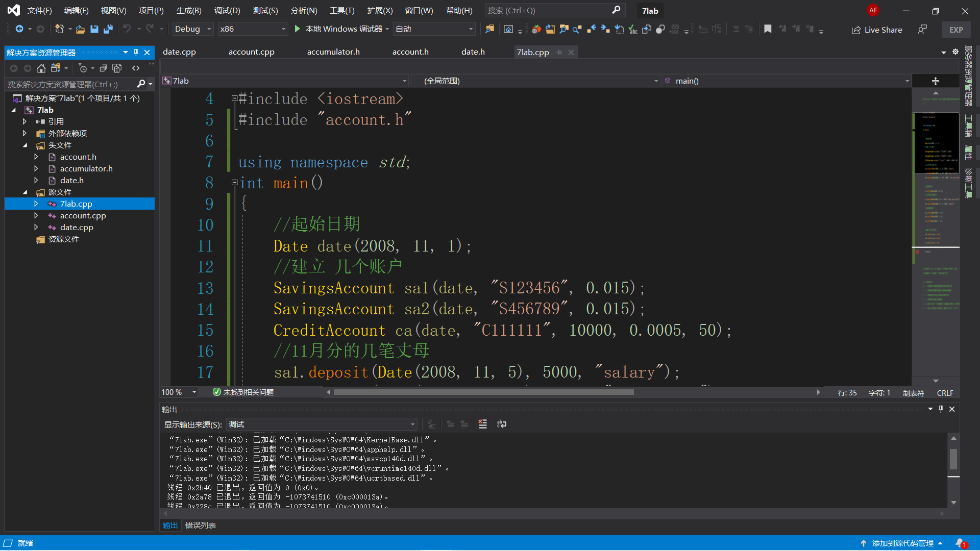Click Solution Explorer view code icon

(136, 68)
